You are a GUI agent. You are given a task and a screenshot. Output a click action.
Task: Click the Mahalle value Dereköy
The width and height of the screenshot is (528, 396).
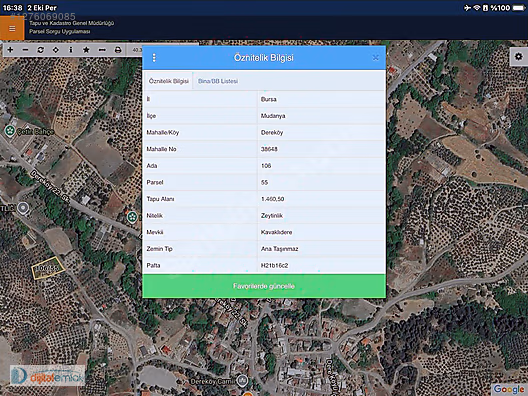pos(272,133)
